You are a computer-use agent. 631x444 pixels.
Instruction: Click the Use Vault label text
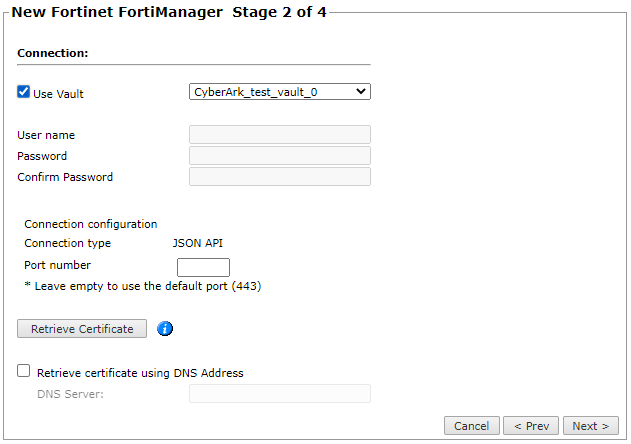pyautogui.click(x=58, y=94)
